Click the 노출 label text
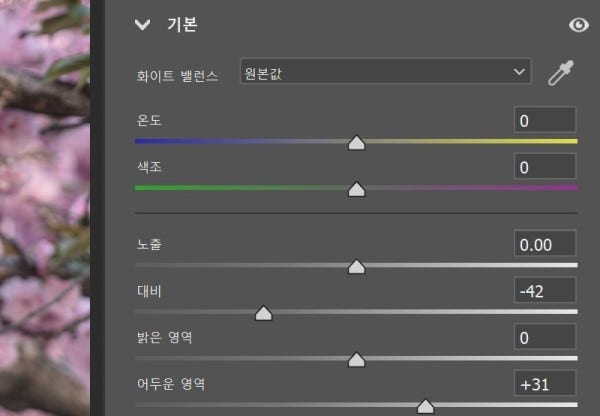The image size is (600, 416). click(x=149, y=245)
